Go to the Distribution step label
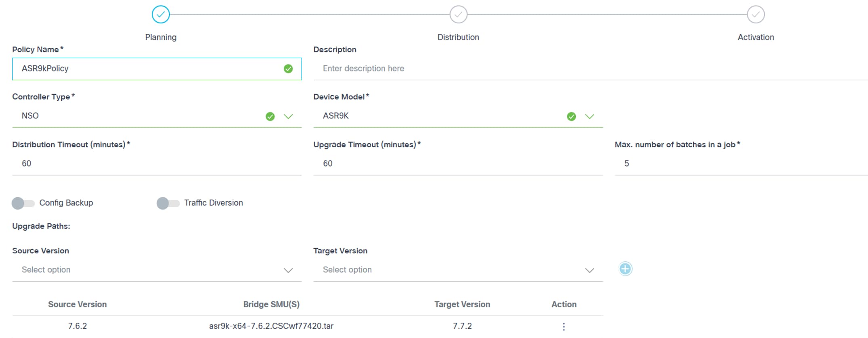The width and height of the screenshot is (868, 338). [458, 37]
